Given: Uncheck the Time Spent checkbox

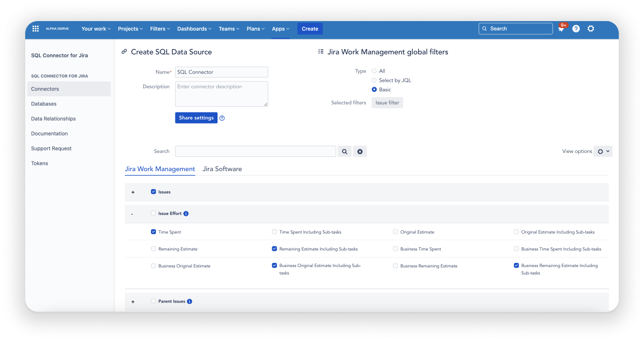Looking at the screenshot, I should click(x=153, y=232).
